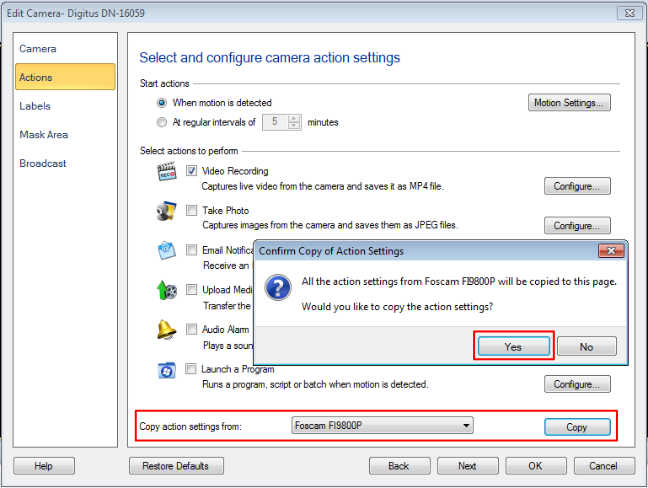Screen dimensions: 648x488
Task: Open Motion Settings
Action: [x=568, y=102]
